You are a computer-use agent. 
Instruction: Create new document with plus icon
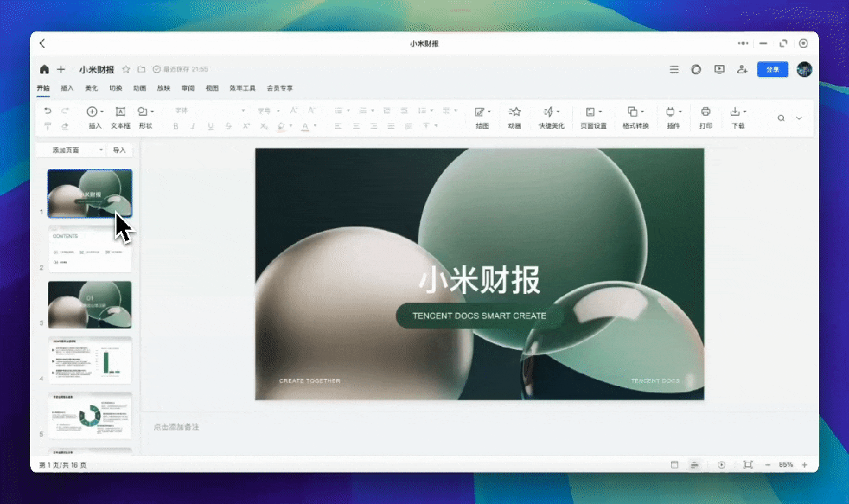tap(61, 69)
